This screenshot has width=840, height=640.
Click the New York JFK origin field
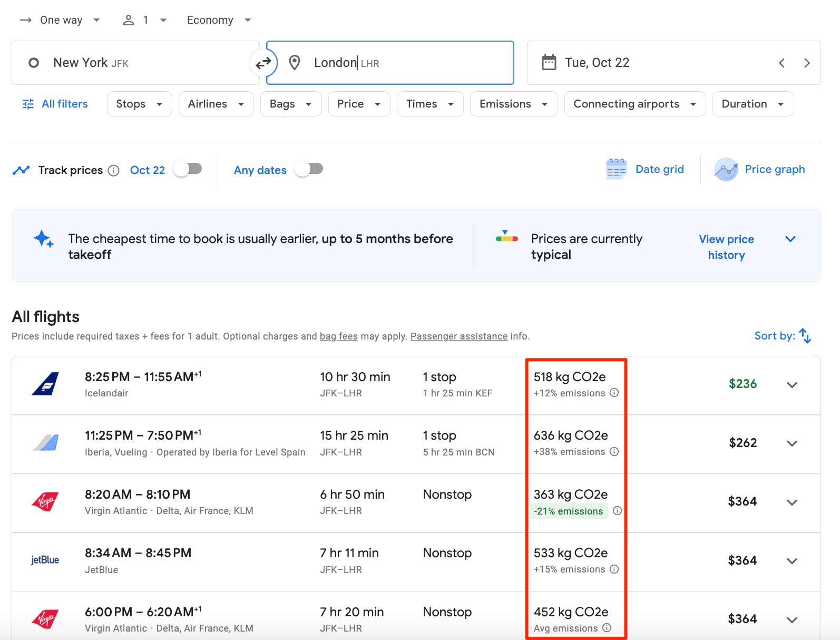pyautogui.click(x=135, y=63)
